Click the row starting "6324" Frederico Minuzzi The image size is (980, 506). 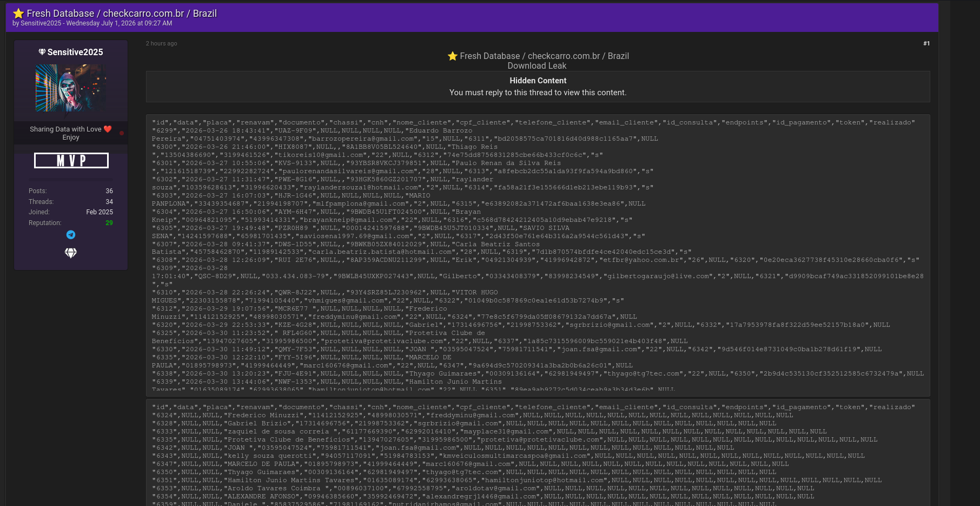point(472,416)
